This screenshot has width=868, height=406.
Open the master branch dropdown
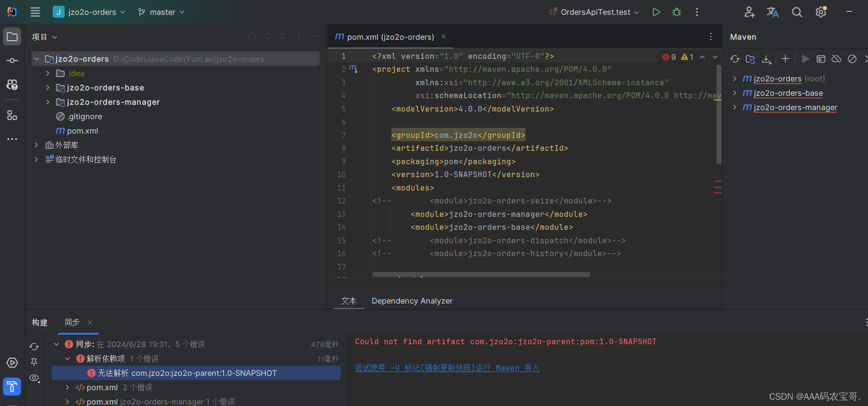(x=161, y=12)
